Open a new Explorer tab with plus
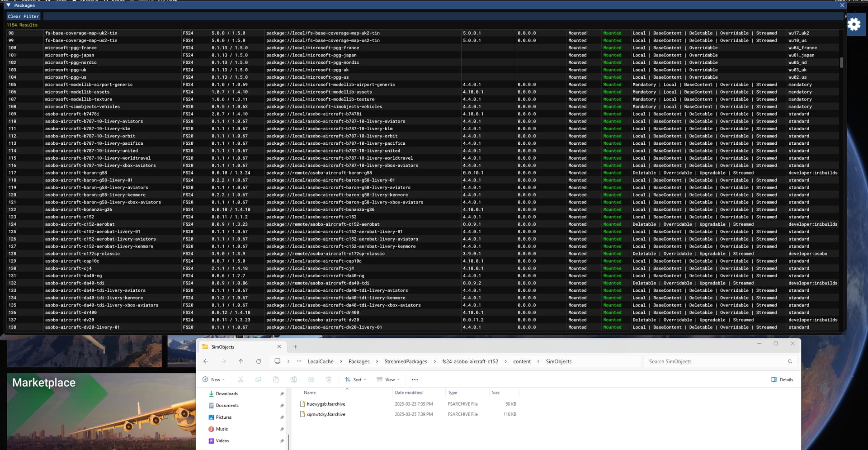 (x=295, y=347)
